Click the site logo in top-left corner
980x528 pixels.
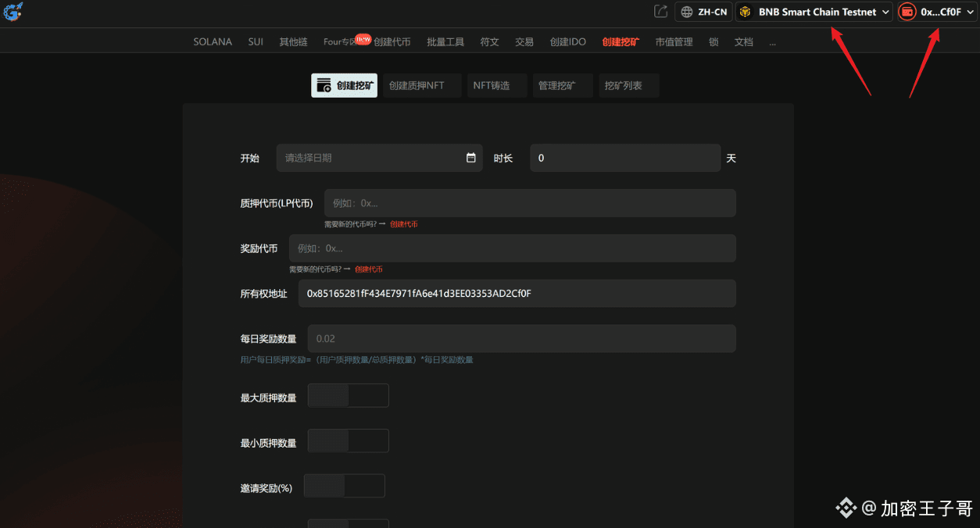click(13, 12)
